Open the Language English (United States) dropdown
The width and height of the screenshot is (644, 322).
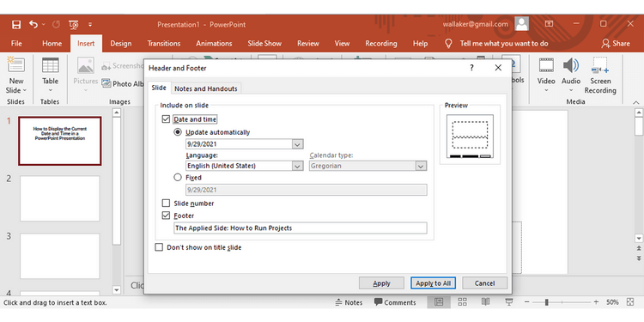(x=298, y=166)
